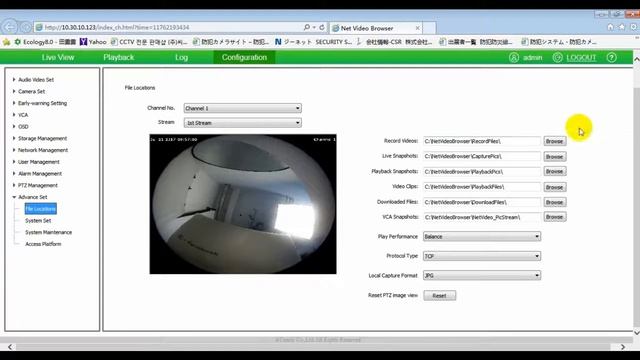Browse for the Downloaded Files folder
The height and width of the screenshot is (360, 640).
[x=554, y=202]
